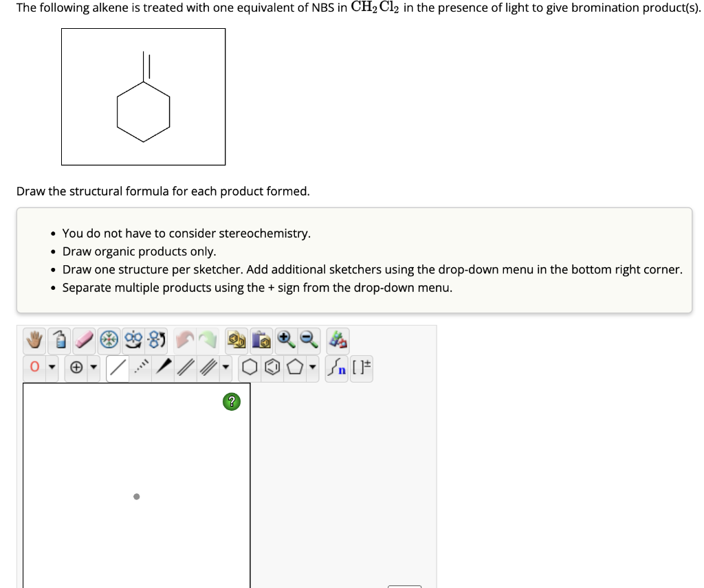The height and width of the screenshot is (588, 704).
Task: Flip structure horizontally icon
Action: pos(133,339)
